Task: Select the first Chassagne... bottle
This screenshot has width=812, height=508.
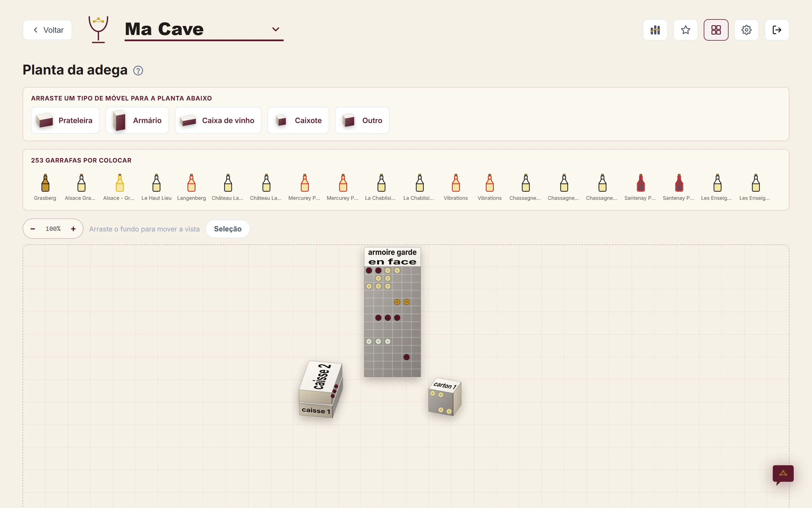Action: 525,187
